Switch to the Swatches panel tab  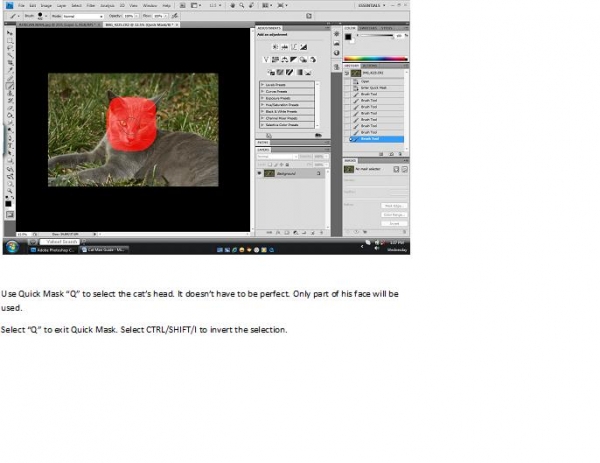point(368,28)
